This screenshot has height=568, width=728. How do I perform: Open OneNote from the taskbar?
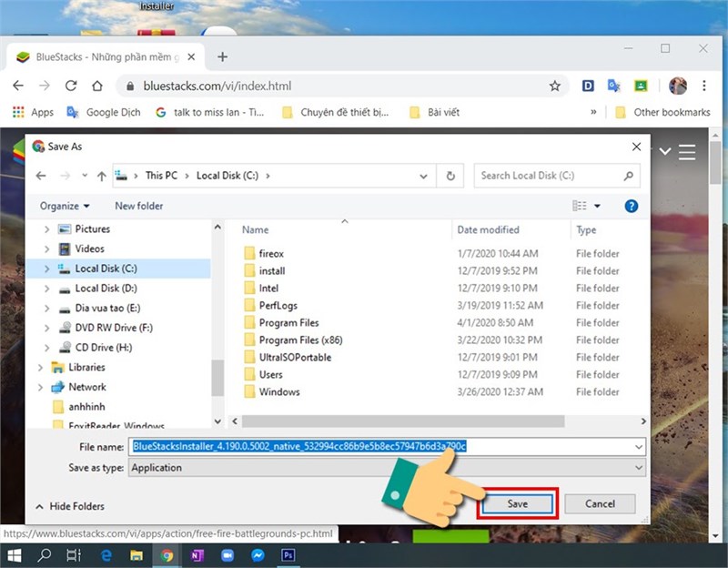(197, 554)
